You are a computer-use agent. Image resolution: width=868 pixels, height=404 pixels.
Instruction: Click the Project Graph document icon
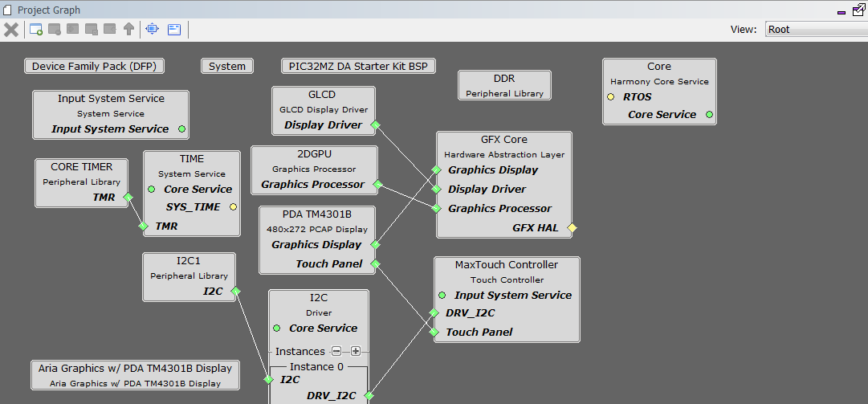tap(7, 10)
